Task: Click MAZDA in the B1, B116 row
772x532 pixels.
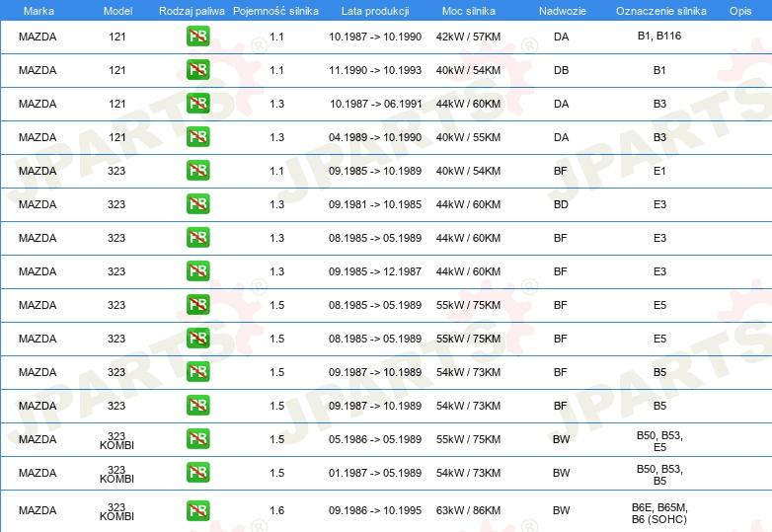Action: [38, 37]
